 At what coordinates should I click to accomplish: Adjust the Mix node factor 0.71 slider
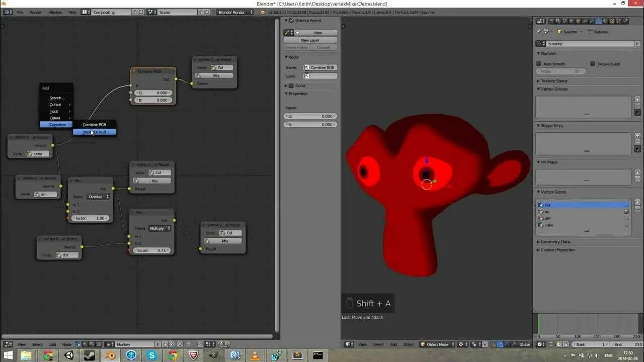152,250
